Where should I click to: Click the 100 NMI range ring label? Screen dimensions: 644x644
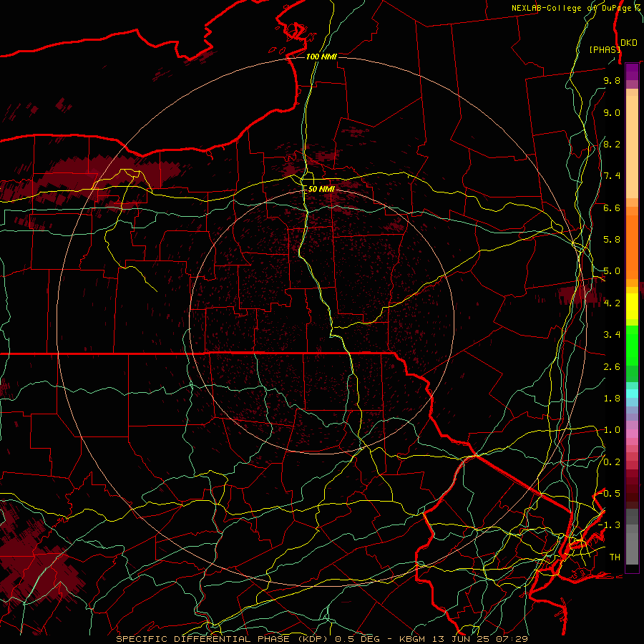coord(321,57)
